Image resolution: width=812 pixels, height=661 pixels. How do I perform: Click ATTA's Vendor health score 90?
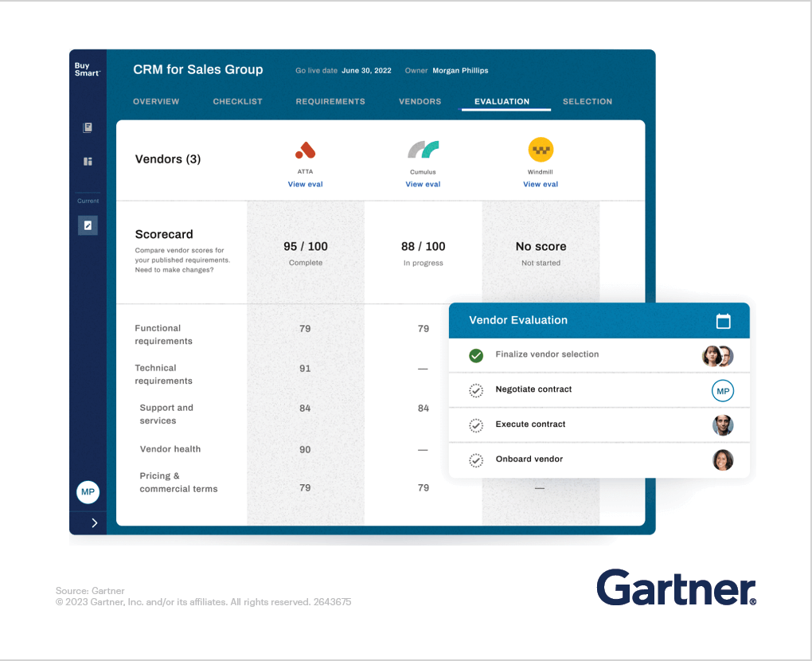305,450
